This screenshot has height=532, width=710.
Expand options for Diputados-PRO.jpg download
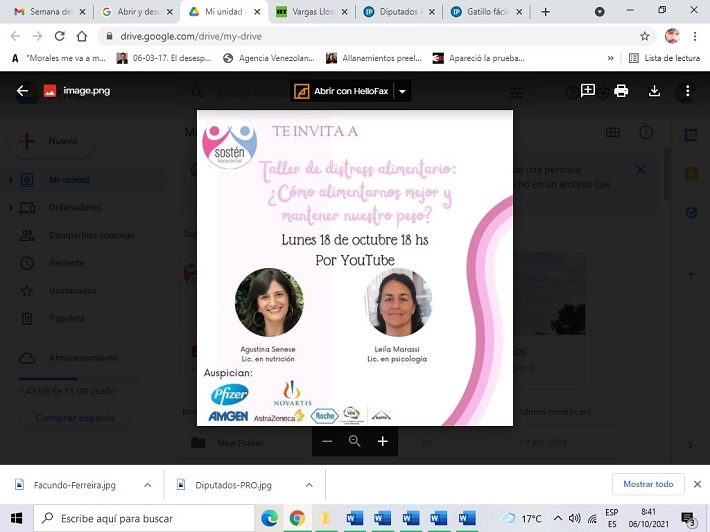pos(303,485)
